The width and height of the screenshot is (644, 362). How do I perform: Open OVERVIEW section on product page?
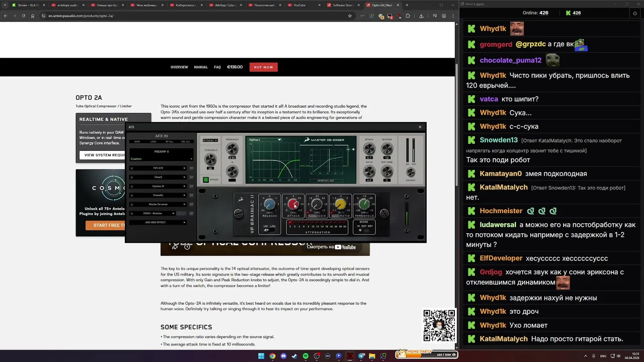179,67
